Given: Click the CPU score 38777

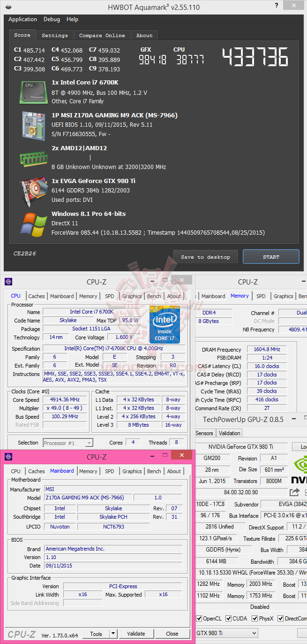Looking at the screenshot, I should (x=191, y=60).
